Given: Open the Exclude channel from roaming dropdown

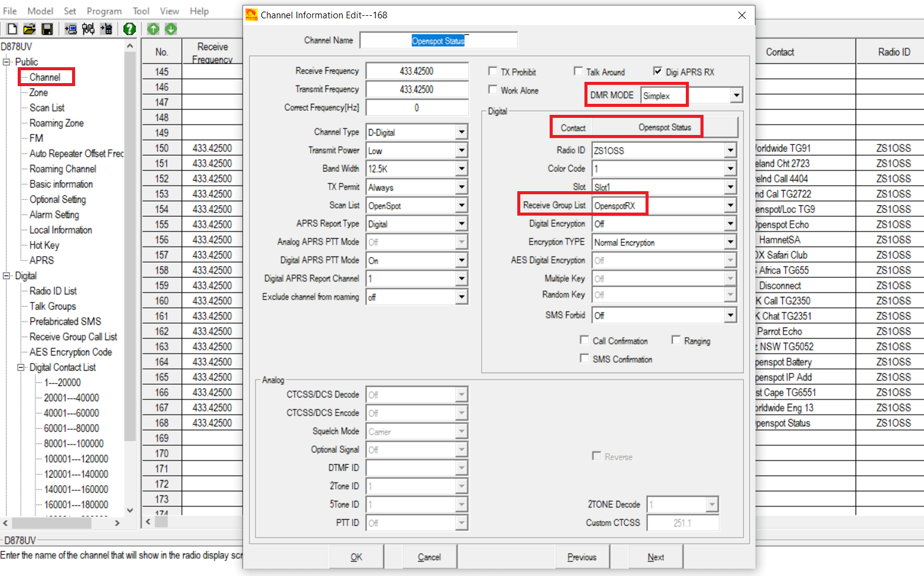Looking at the screenshot, I should (462, 297).
